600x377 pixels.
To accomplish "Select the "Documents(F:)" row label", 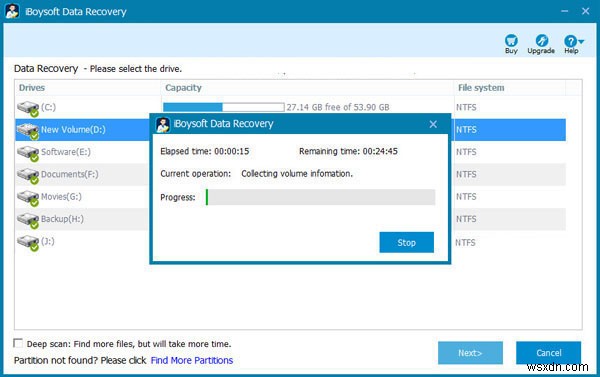I will click(x=70, y=175).
